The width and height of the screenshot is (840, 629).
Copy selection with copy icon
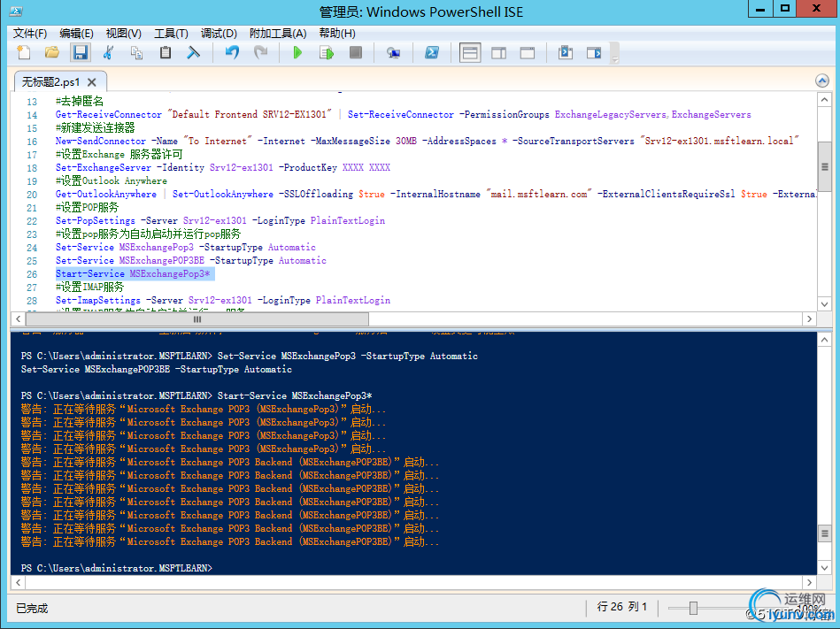point(137,52)
